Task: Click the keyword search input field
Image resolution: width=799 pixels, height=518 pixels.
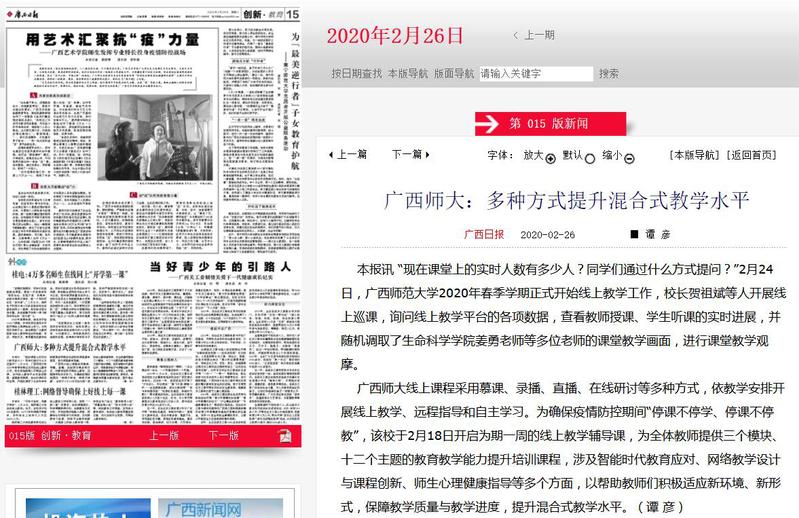Action: pos(535,73)
